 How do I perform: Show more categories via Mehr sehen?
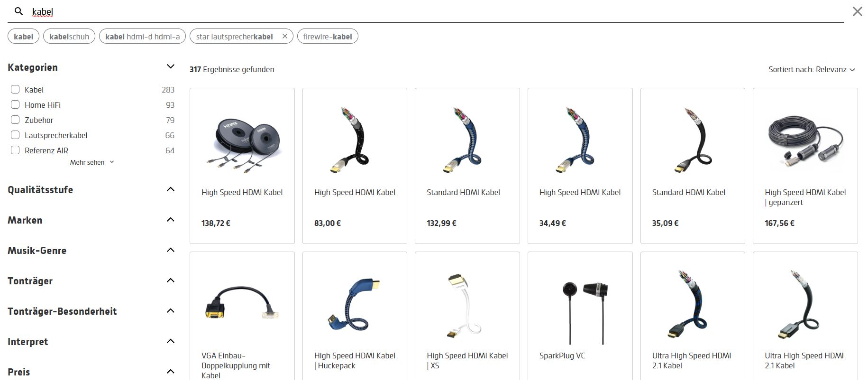coord(92,162)
